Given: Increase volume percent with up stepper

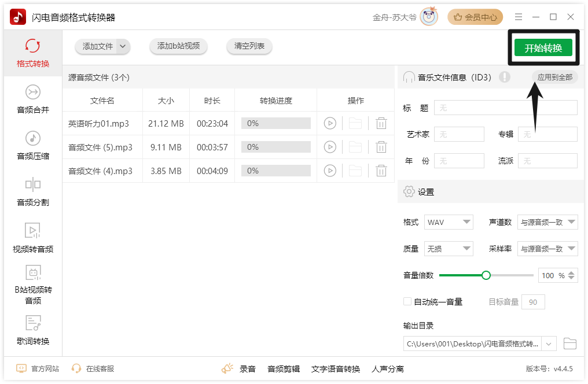Looking at the screenshot, I should [571, 273].
